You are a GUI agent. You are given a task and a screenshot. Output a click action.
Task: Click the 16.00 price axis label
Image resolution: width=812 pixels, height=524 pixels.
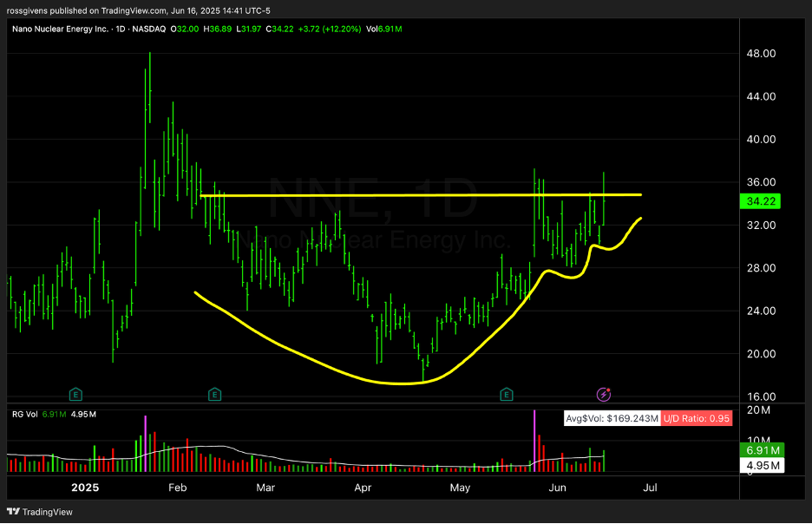pyautogui.click(x=761, y=397)
